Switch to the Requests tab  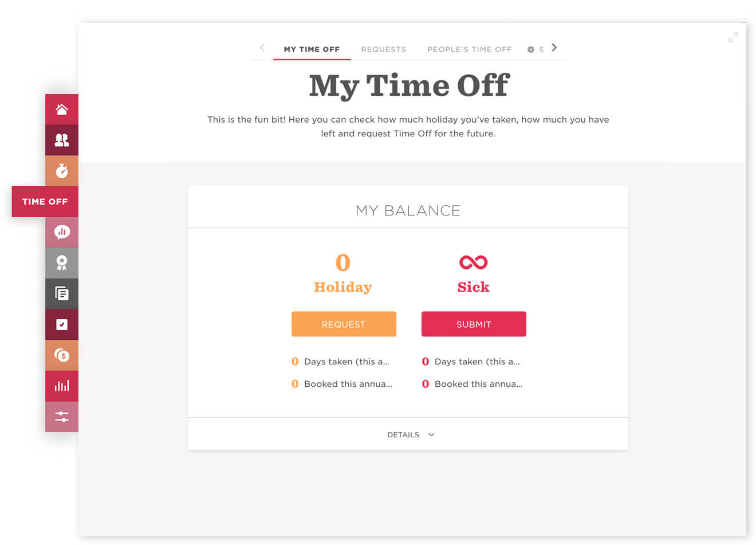[384, 49]
